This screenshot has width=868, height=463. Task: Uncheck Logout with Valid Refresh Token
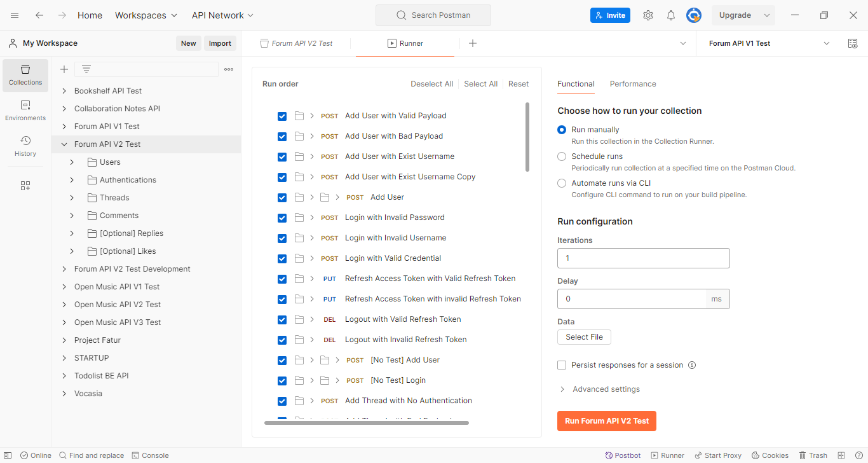282,319
